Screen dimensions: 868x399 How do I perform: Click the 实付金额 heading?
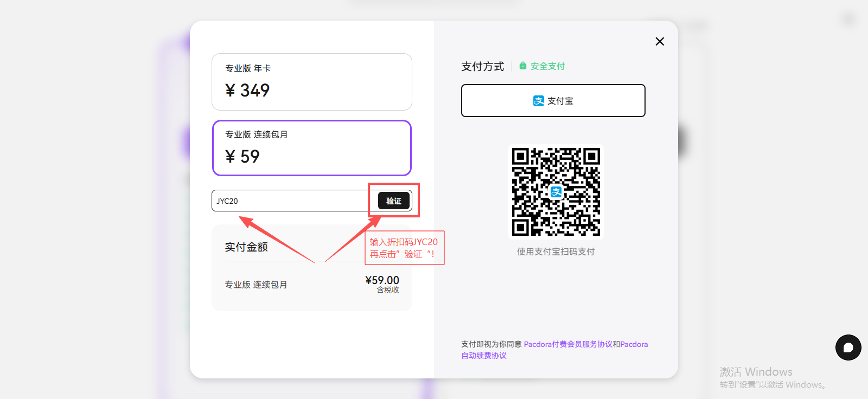246,247
